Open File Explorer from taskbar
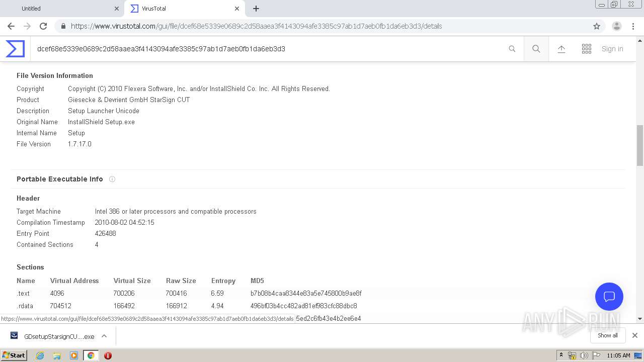 pos(57,355)
